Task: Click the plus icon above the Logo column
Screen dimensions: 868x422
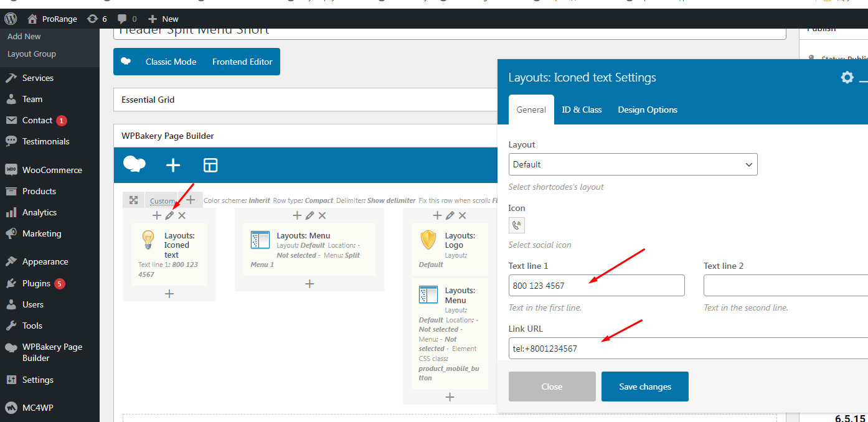Action: 437,215
